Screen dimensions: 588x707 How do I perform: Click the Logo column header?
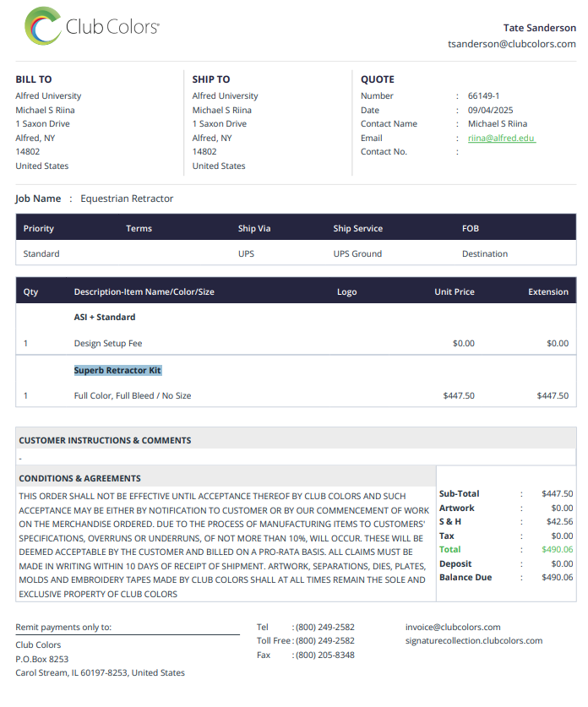click(x=346, y=291)
